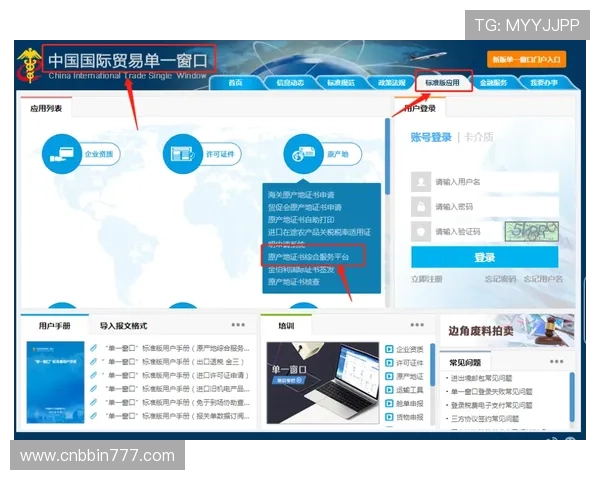
Task: Choose 进口在途农产品关税税率适用证 menu entry
Action: (319, 232)
